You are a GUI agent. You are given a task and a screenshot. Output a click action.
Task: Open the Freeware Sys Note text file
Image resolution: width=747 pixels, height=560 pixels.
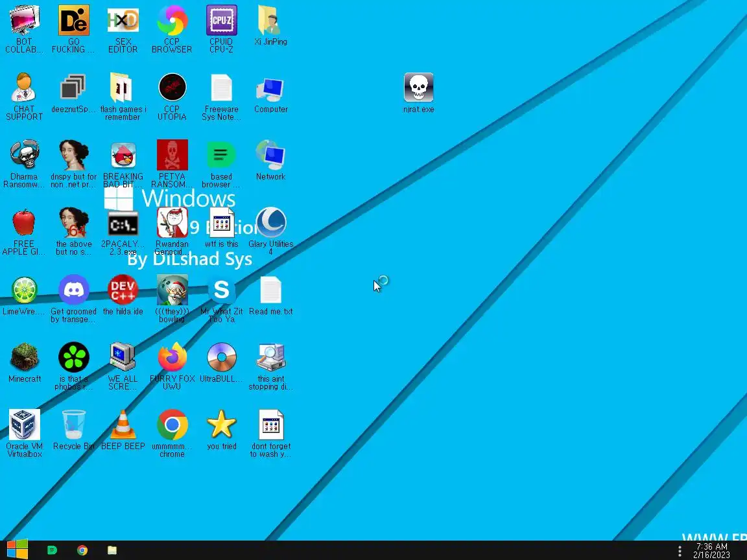pyautogui.click(x=222, y=96)
